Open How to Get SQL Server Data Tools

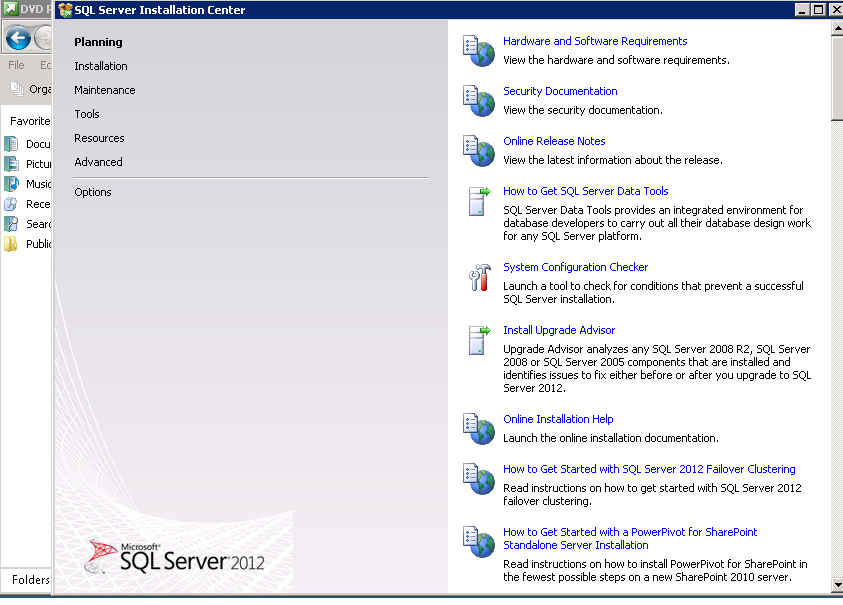click(x=586, y=191)
